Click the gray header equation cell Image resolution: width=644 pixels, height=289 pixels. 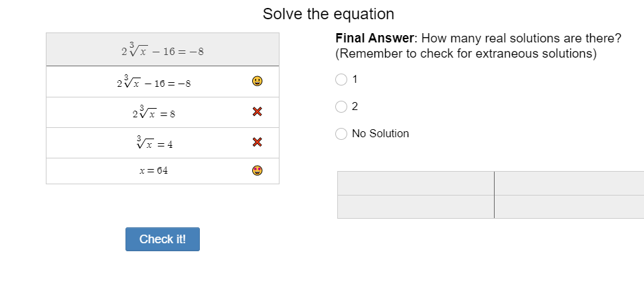click(x=162, y=50)
